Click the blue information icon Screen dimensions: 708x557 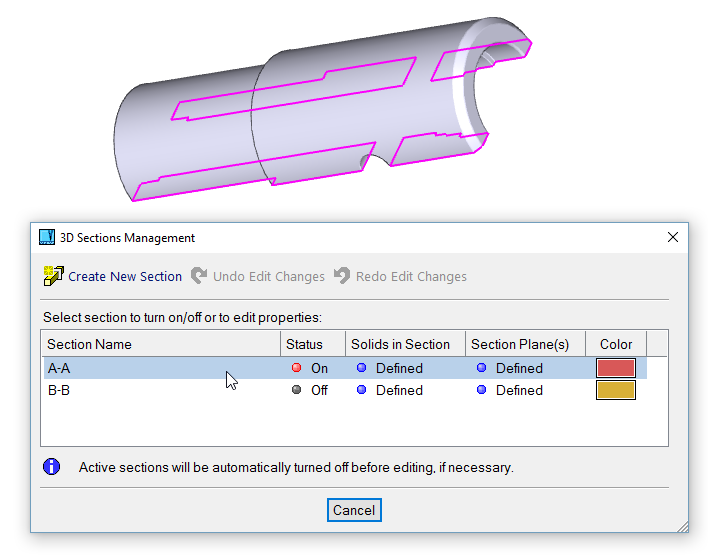click(52, 467)
